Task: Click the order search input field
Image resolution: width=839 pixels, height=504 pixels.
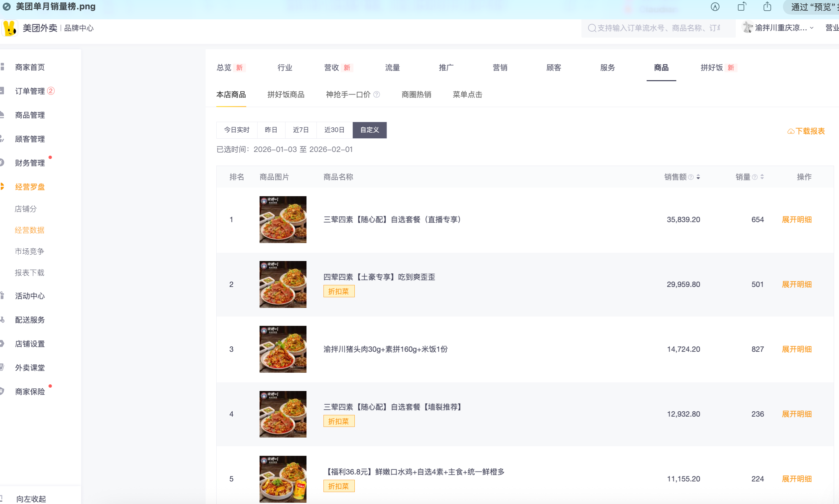Action: pos(658,28)
